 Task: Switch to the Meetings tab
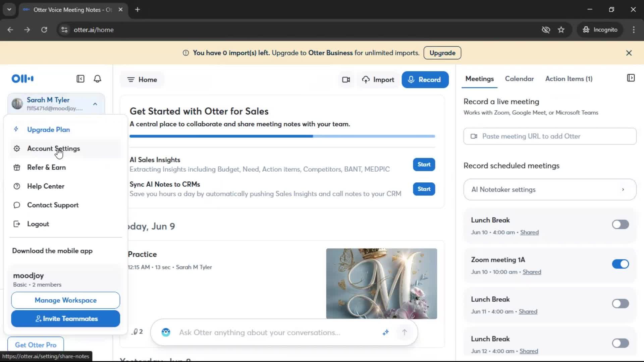tap(479, 79)
